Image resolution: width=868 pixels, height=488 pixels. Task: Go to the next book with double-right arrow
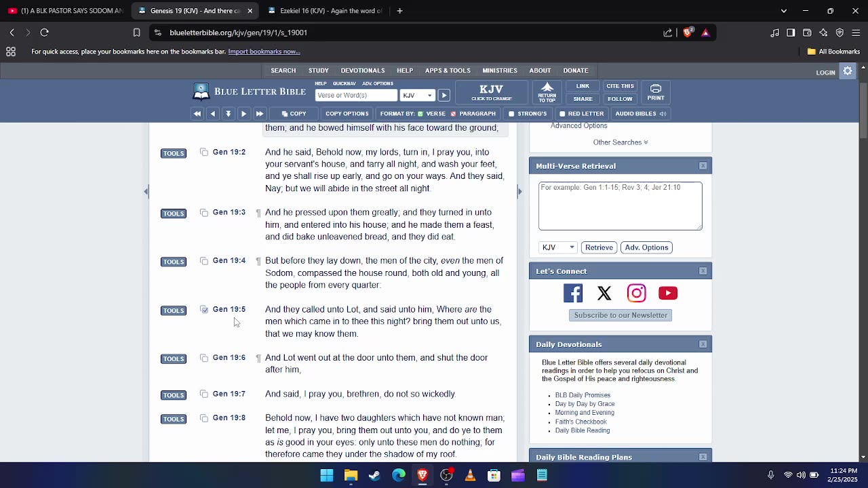[260, 114]
